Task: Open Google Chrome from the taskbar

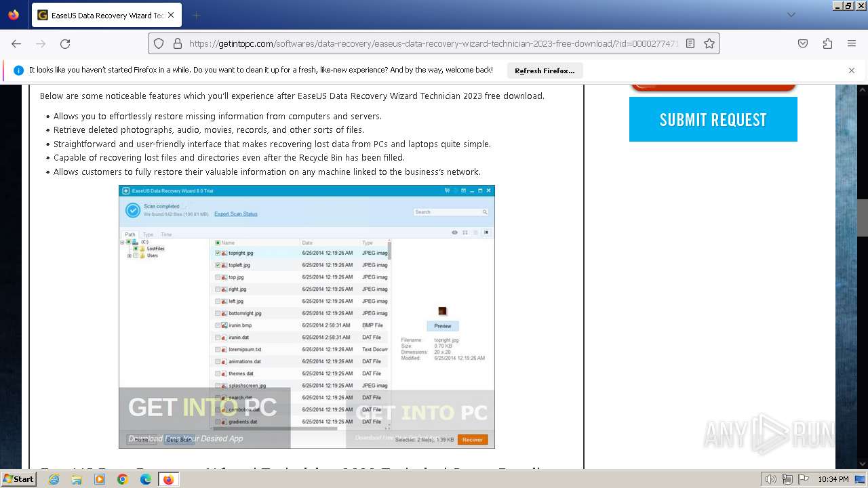Action: [x=123, y=479]
